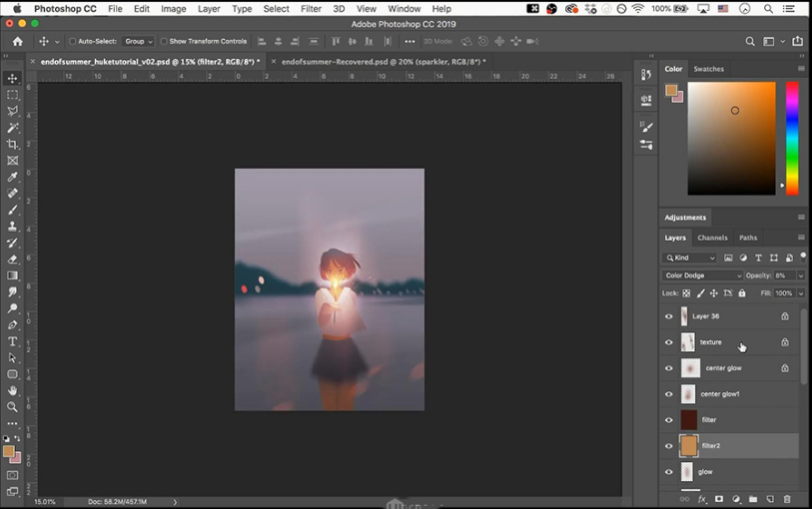Hide the texture layer

669,342
